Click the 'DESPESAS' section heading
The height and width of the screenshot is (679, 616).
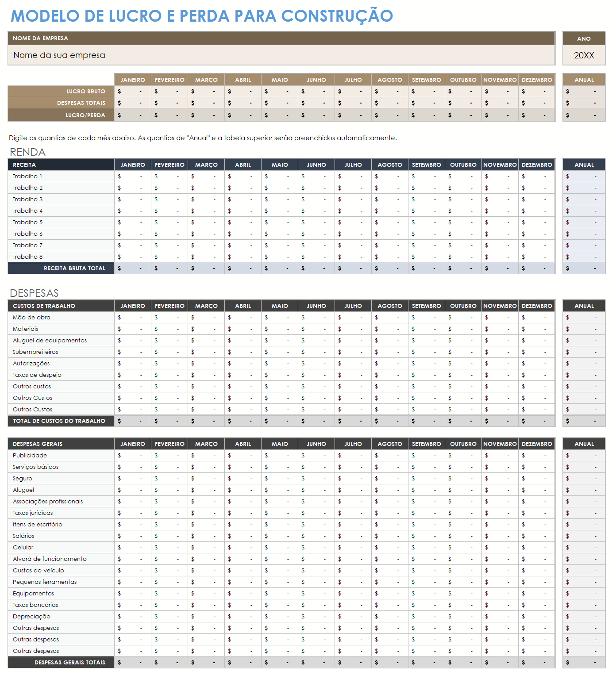34,293
